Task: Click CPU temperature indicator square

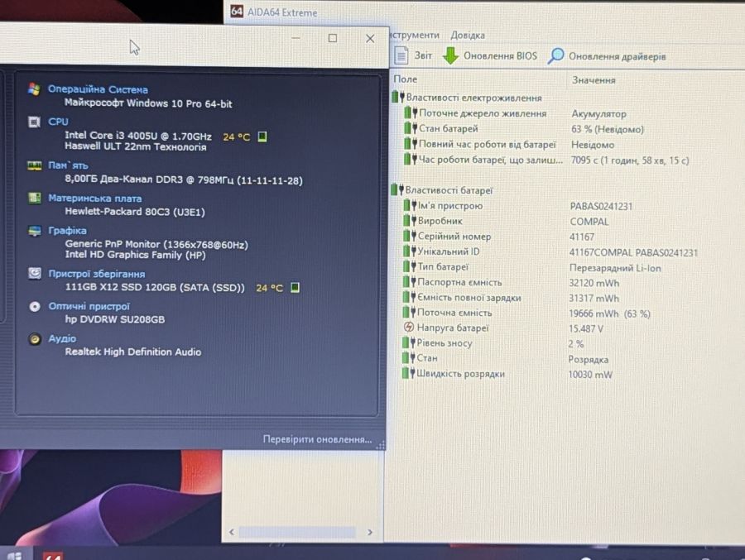Action: (x=262, y=136)
